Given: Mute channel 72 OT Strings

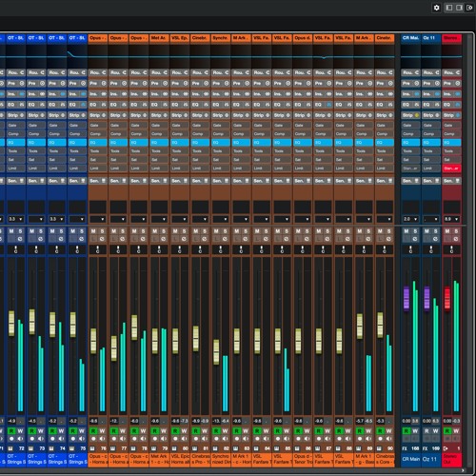Looking at the screenshot, I should [x=11, y=231].
